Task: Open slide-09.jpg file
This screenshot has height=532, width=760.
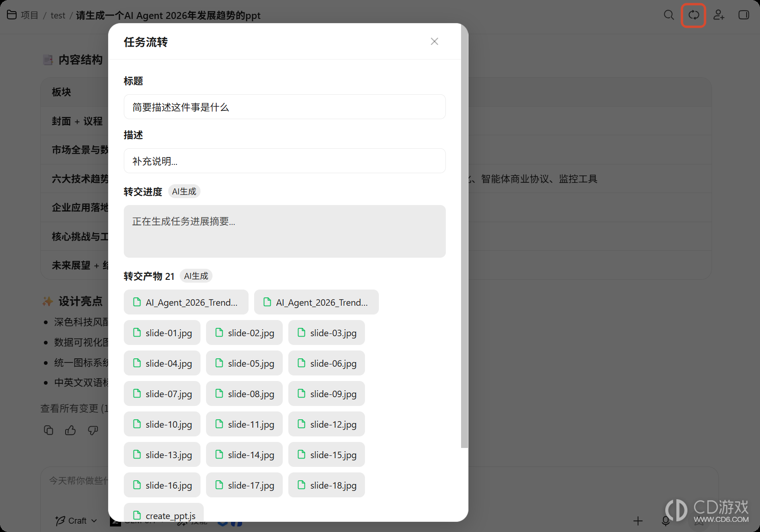Action: pyautogui.click(x=327, y=394)
